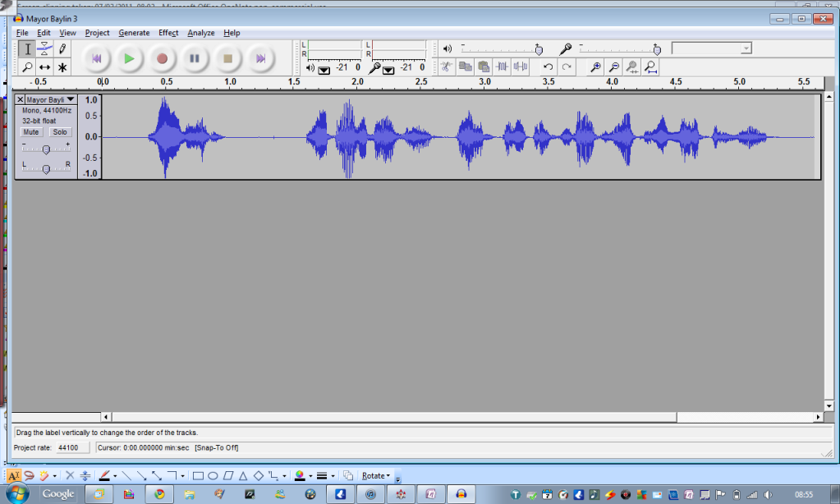Solo the Mayor Bayli track
Screen dimensions: 840x504
[60, 132]
